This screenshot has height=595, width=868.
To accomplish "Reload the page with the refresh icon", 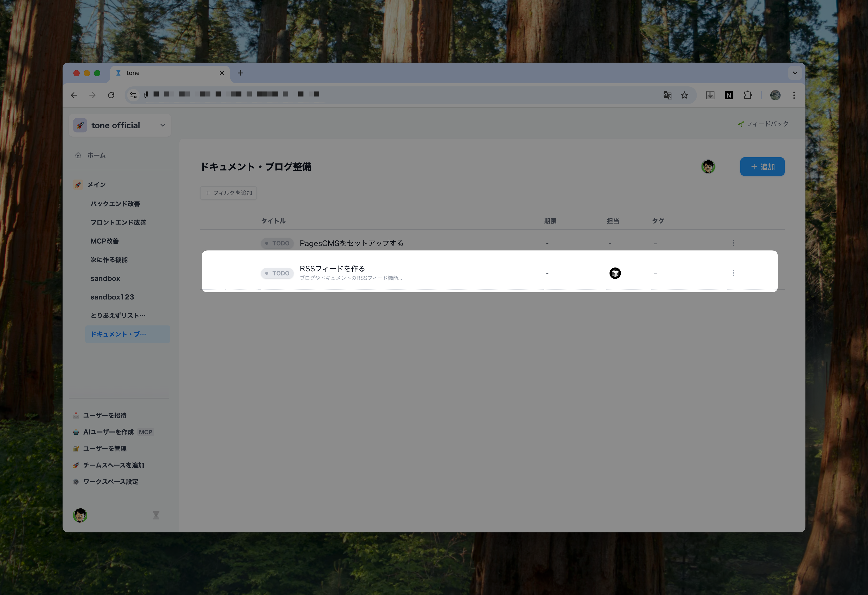I will [x=111, y=95].
